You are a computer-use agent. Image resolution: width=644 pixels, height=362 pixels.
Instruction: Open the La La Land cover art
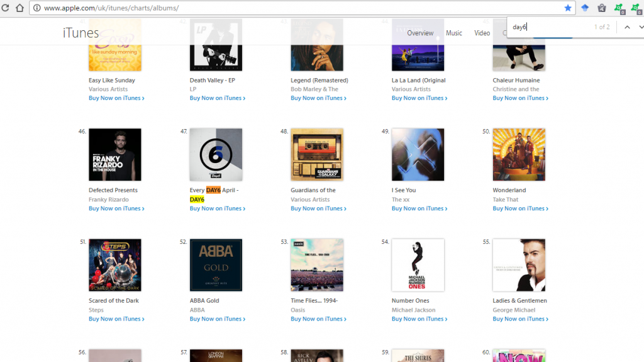[418, 45]
